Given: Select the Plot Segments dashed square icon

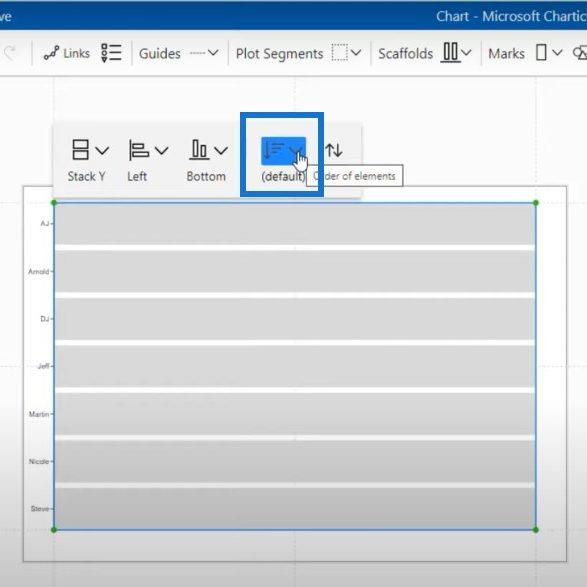Looking at the screenshot, I should tap(340, 52).
